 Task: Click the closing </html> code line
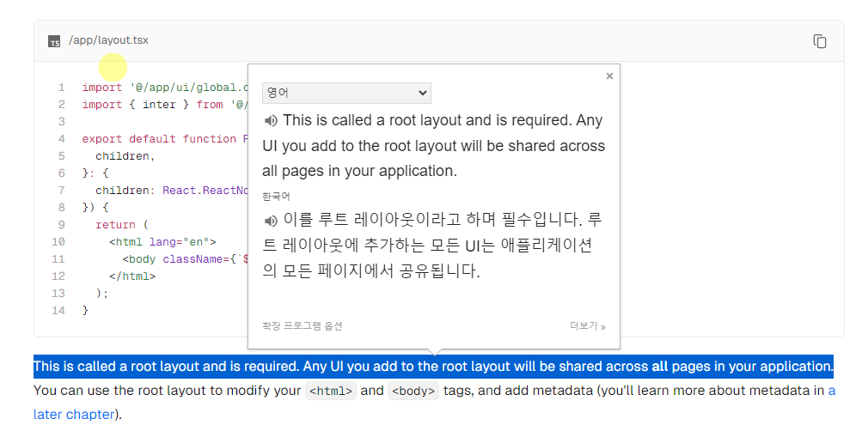click(x=132, y=276)
